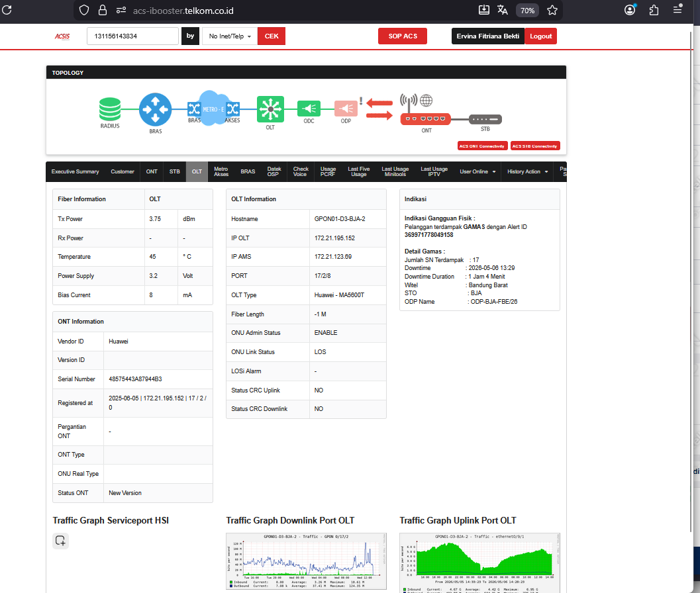Image resolution: width=700 pixels, height=593 pixels.
Task: Click the SOP ACS button
Action: click(403, 36)
